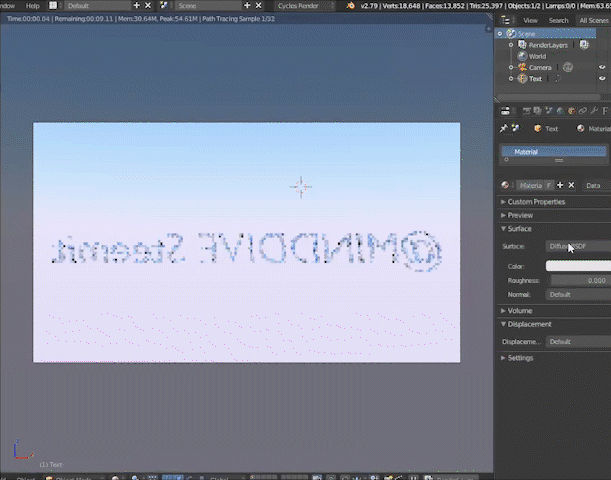Click the Data link button for material

(594, 185)
